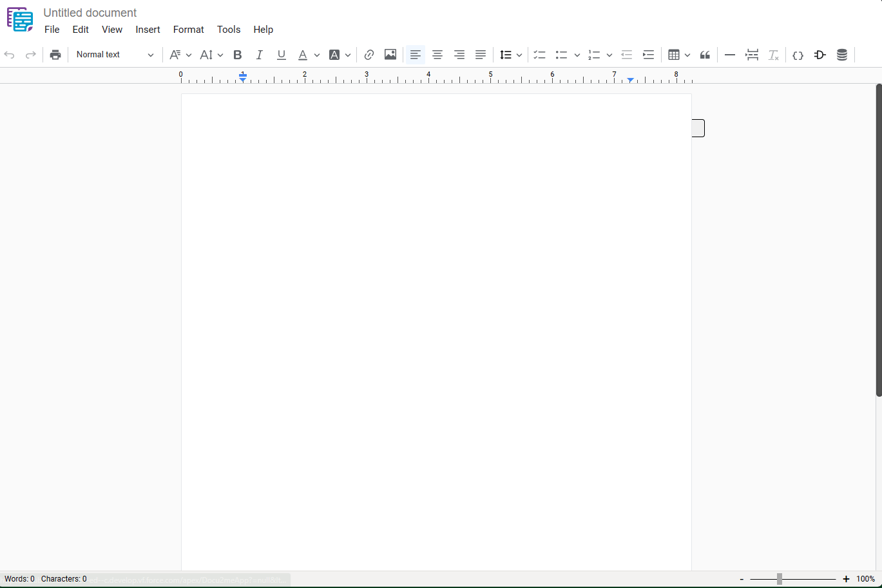
Task: Click the Undo arrow icon
Action: [10, 55]
